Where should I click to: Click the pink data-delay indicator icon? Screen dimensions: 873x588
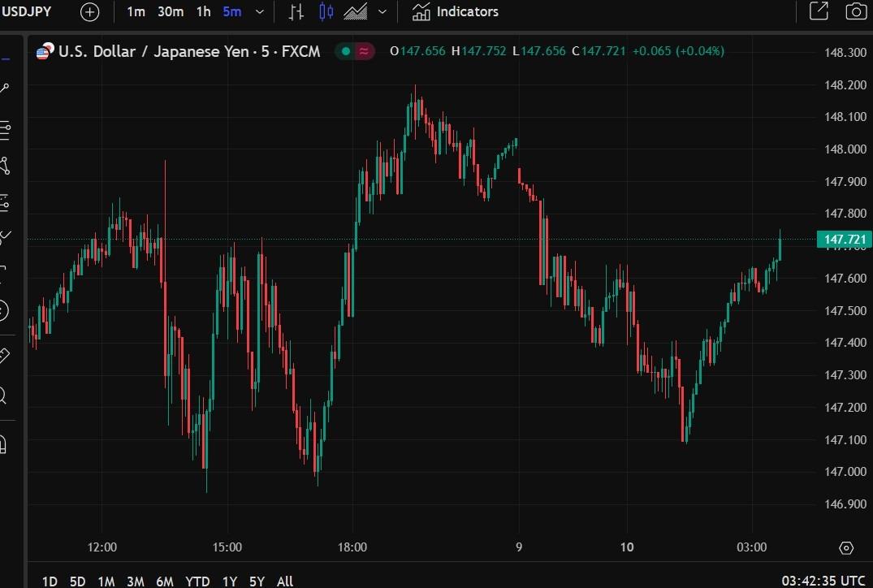click(364, 51)
